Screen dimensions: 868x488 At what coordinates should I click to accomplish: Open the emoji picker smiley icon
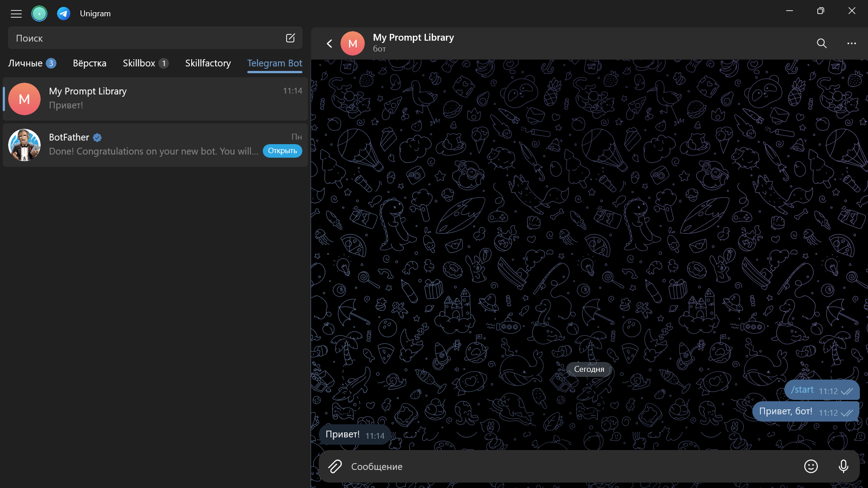[x=811, y=466]
